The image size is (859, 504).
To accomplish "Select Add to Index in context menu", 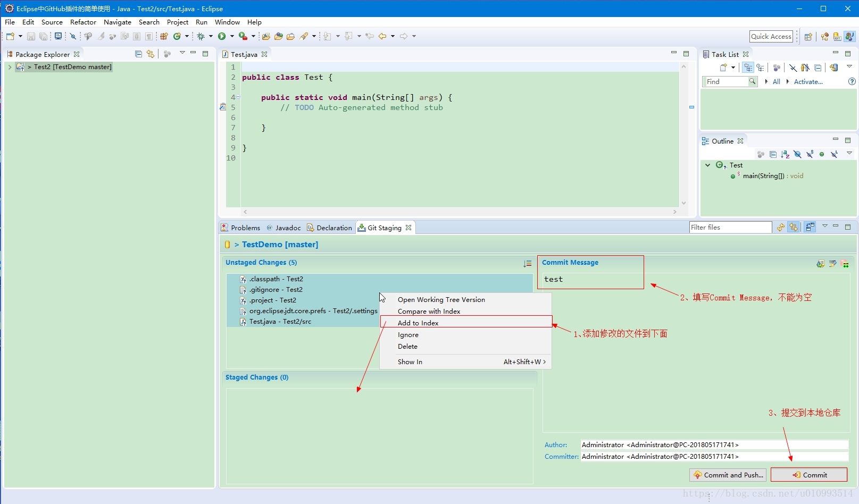I will pos(466,323).
